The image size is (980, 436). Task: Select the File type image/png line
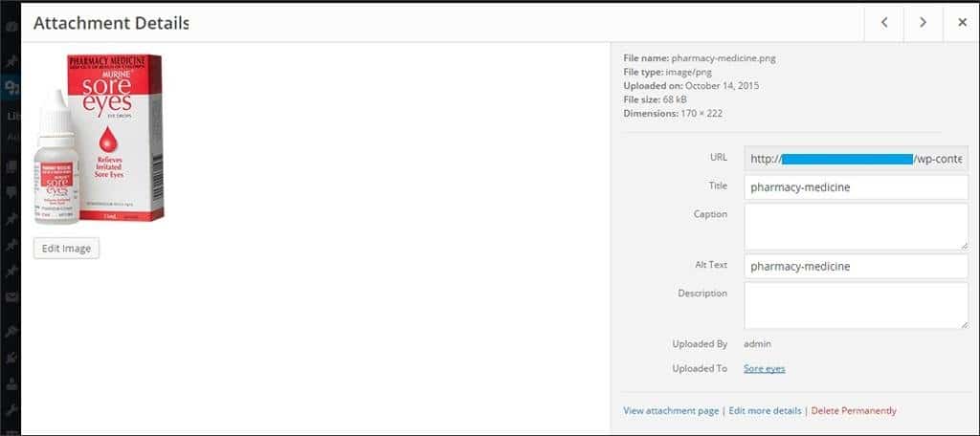point(667,72)
